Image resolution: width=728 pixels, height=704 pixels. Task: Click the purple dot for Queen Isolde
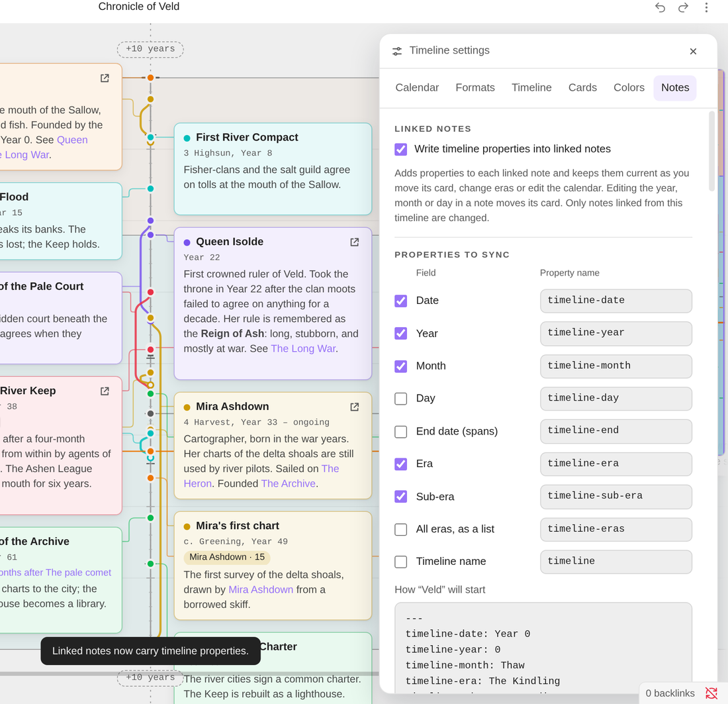pos(150,235)
